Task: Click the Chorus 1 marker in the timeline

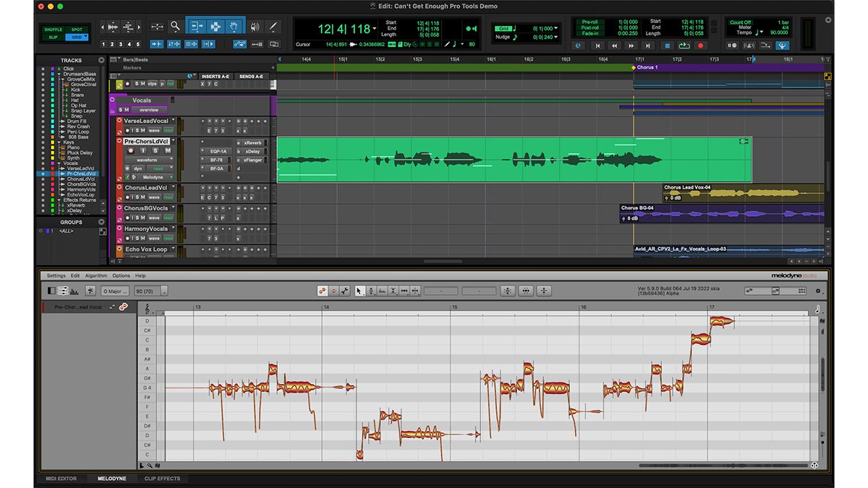Action: (x=644, y=67)
